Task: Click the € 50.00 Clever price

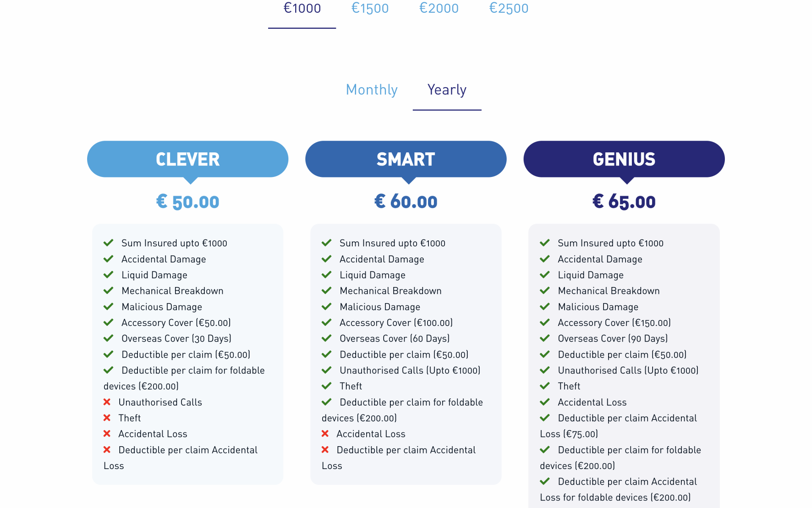Action: (x=188, y=202)
